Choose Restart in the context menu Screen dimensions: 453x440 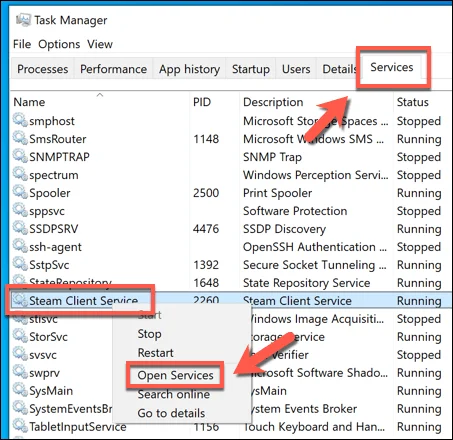(155, 353)
